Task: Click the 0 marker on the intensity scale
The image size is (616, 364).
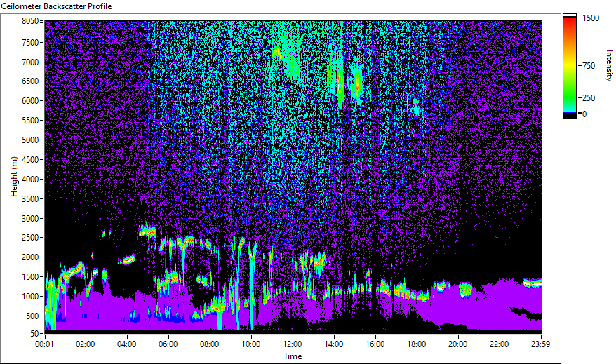Action: [584, 114]
